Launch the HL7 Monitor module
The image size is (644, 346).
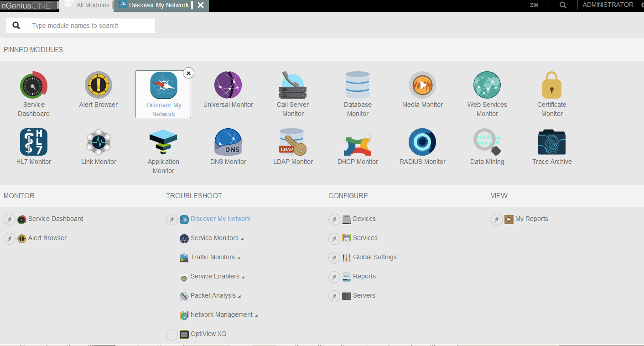(34, 142)
